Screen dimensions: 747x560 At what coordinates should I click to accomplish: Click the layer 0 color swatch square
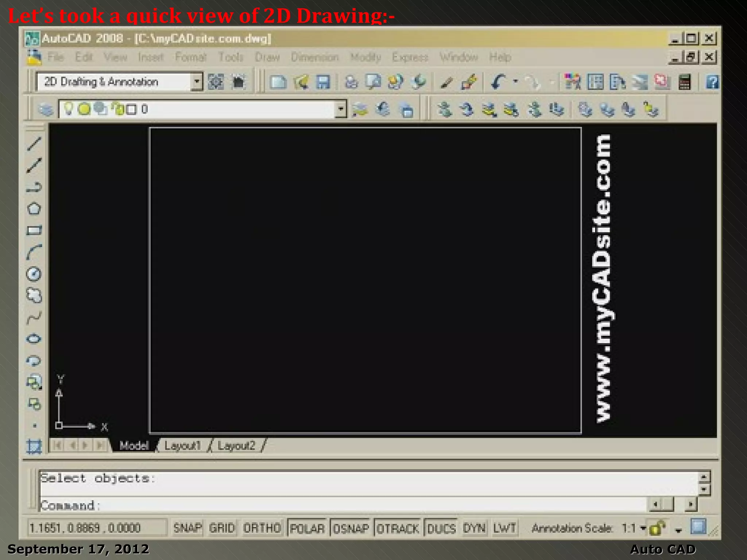point(132,109)
